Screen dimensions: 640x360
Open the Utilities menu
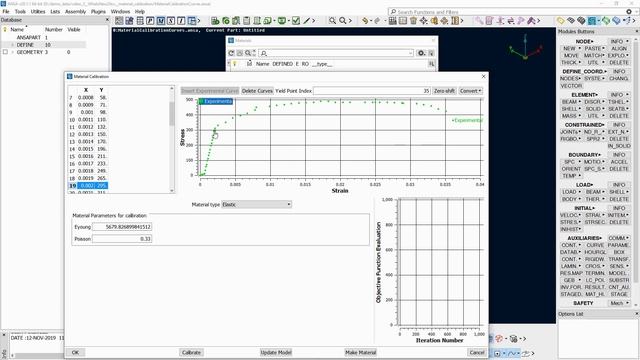(38, 11)
